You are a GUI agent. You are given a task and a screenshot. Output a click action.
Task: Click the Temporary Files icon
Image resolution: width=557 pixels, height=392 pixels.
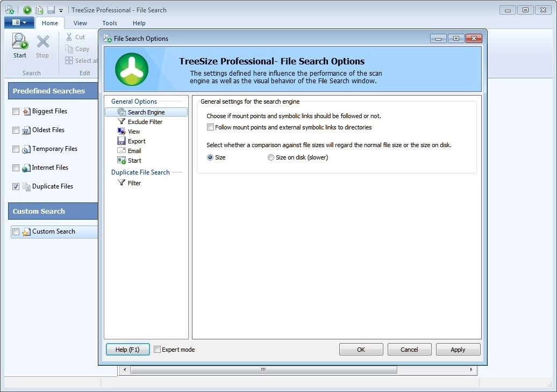coord(26,149)
